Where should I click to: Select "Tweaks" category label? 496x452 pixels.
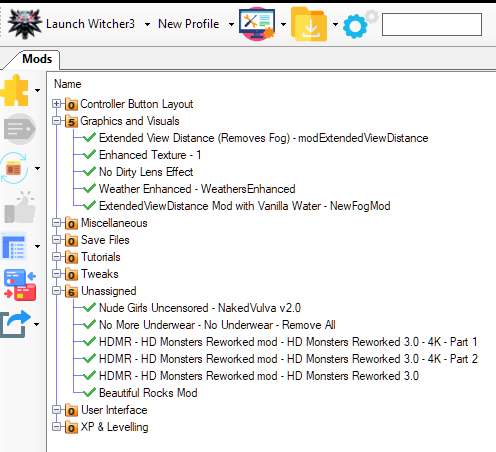pyautogui.click(x=100, y=274)
